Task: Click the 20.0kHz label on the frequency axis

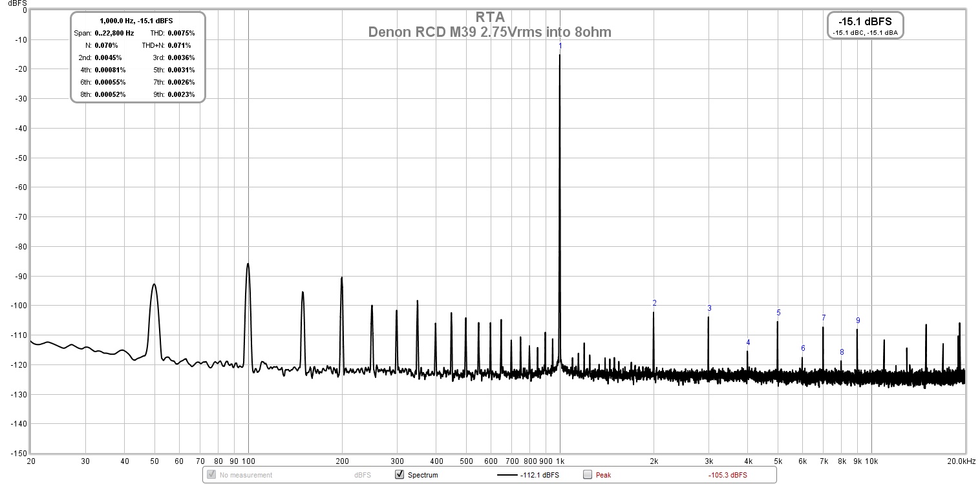Action: [961, 461]
